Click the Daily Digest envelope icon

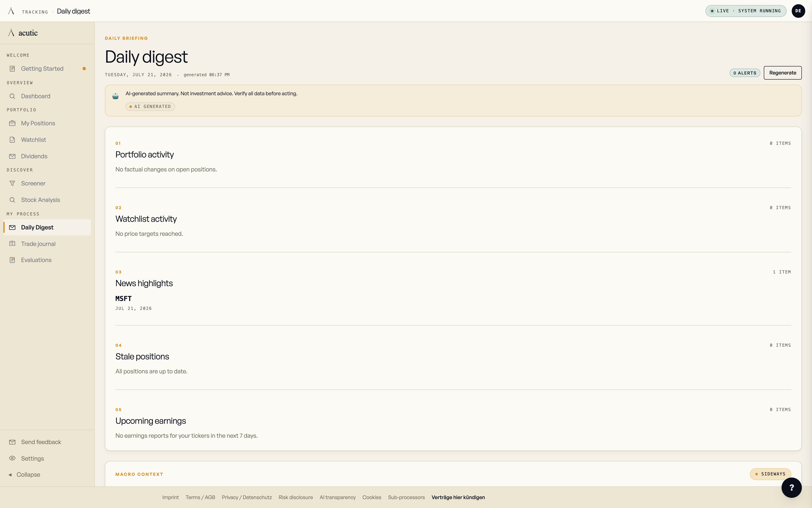[12, 228]
